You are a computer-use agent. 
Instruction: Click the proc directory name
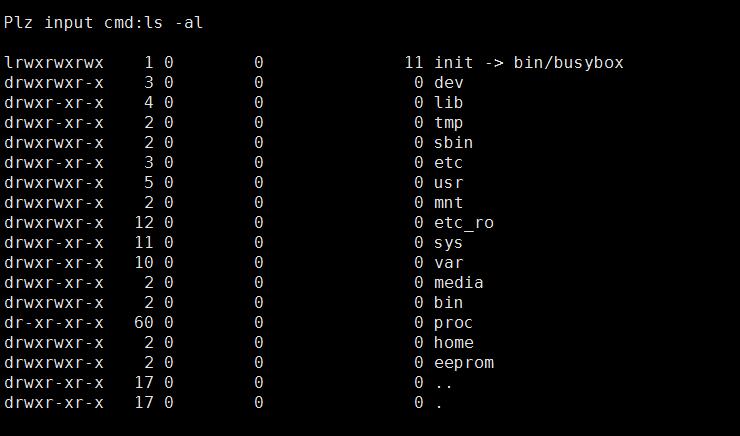[x=453, y=323]
